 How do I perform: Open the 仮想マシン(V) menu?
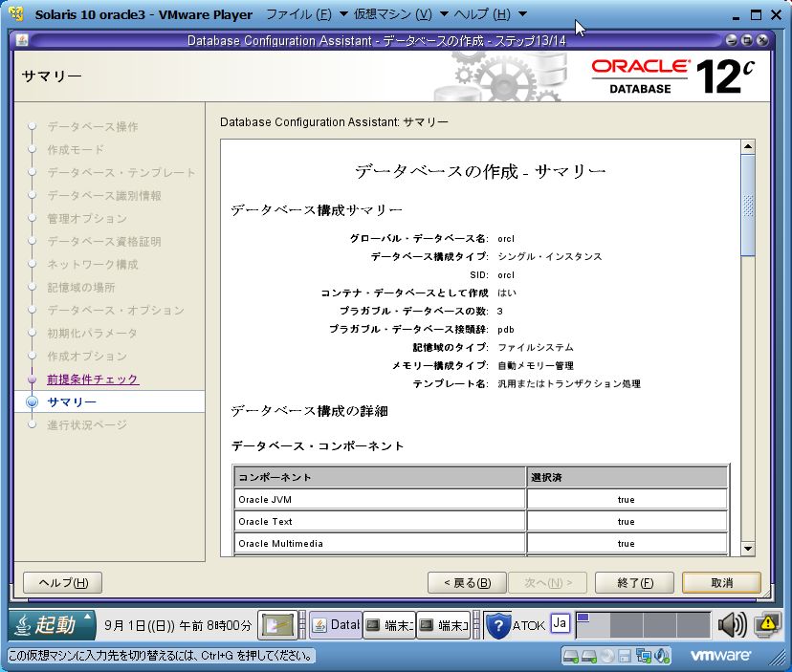pos(392,14)
